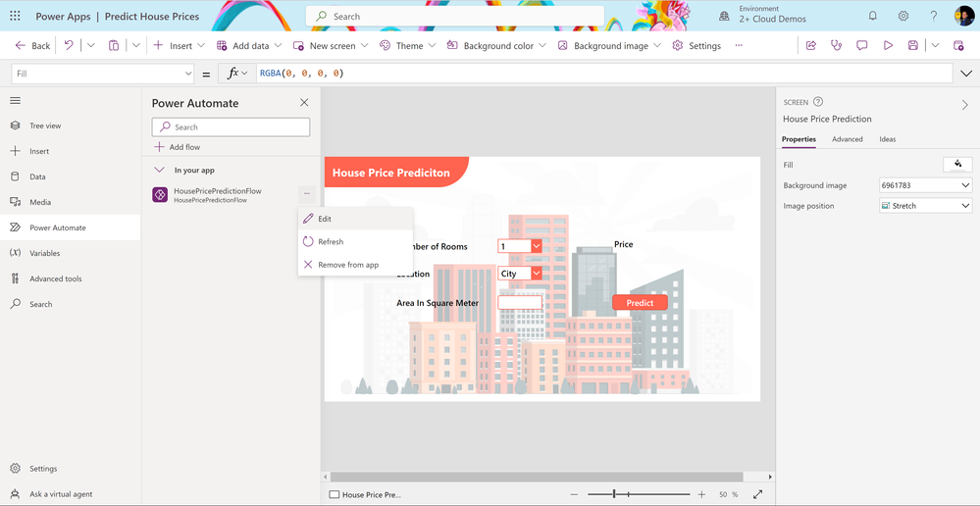Click the Share app icon
The width and height of the screenshot is (980, 506).
(x=811, y=46)
